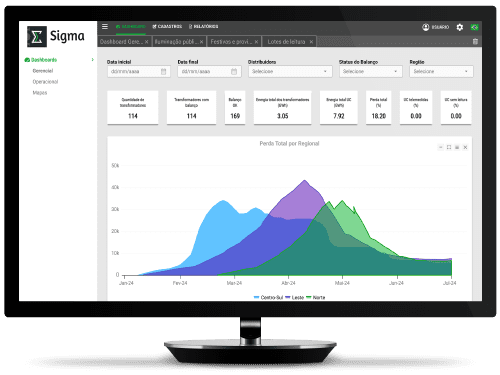The image size is (500, 375).
Task: Toggle Norte series in chart legend
Action: click(x=316, y=297)
